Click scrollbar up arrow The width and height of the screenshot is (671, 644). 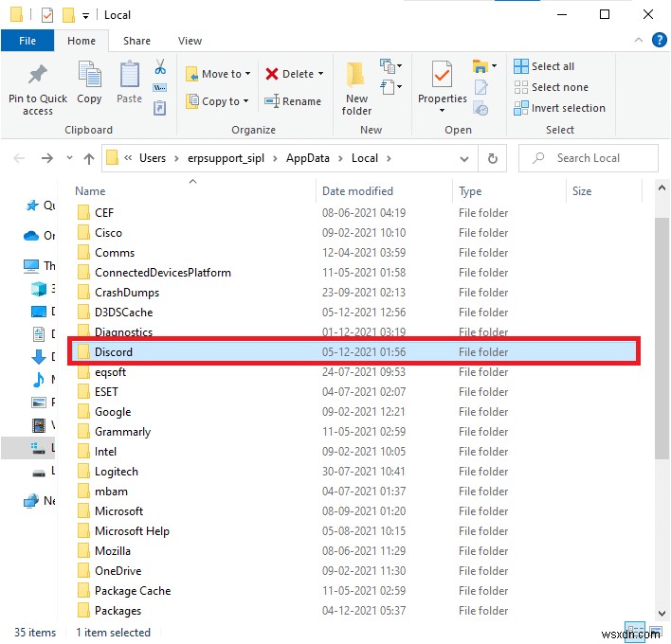coord(662,188)
